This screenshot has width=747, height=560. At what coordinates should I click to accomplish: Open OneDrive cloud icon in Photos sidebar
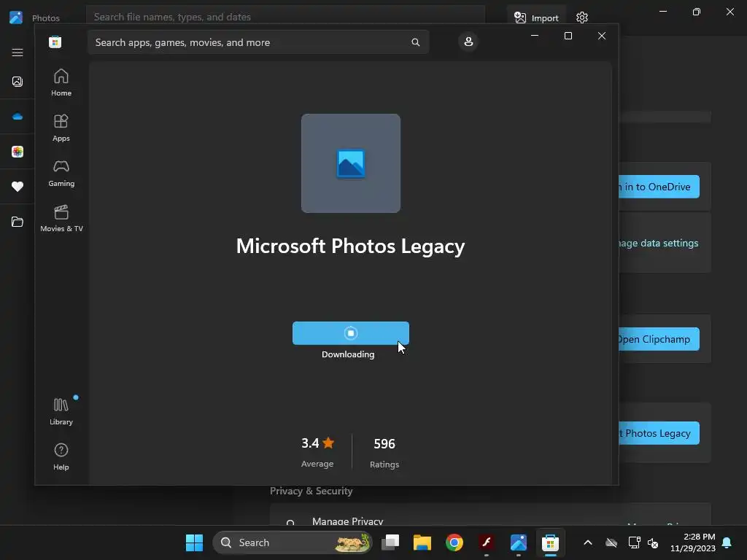tap(18, 117)
